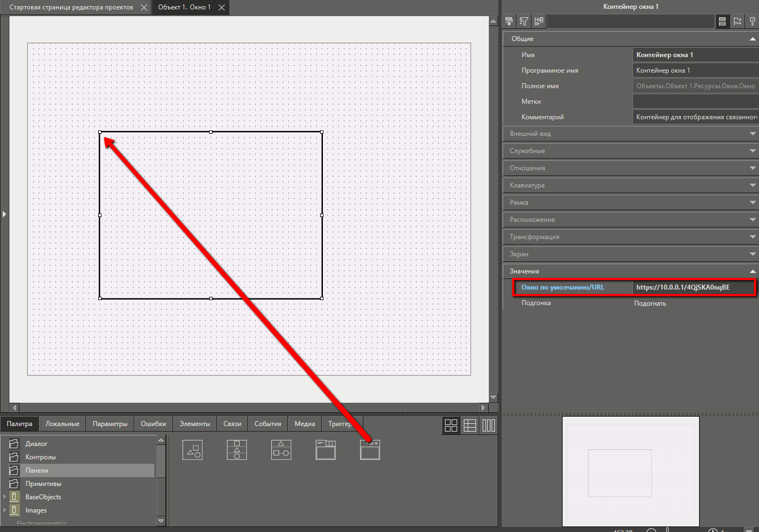Image resolution: width=759 pixels, height=532 pixels.
Task: Click the Окно по умолчанию/URL value field
Action: pos(694,287)
